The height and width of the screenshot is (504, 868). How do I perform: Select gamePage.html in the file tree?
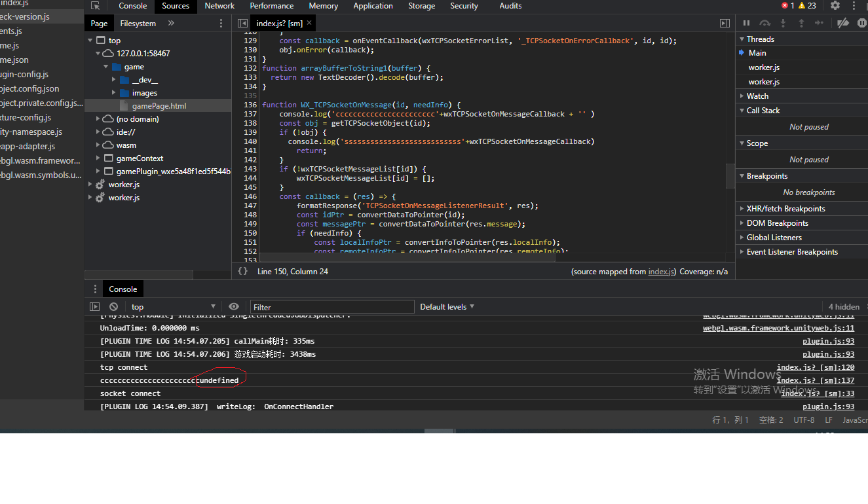(x=159, y=106)
